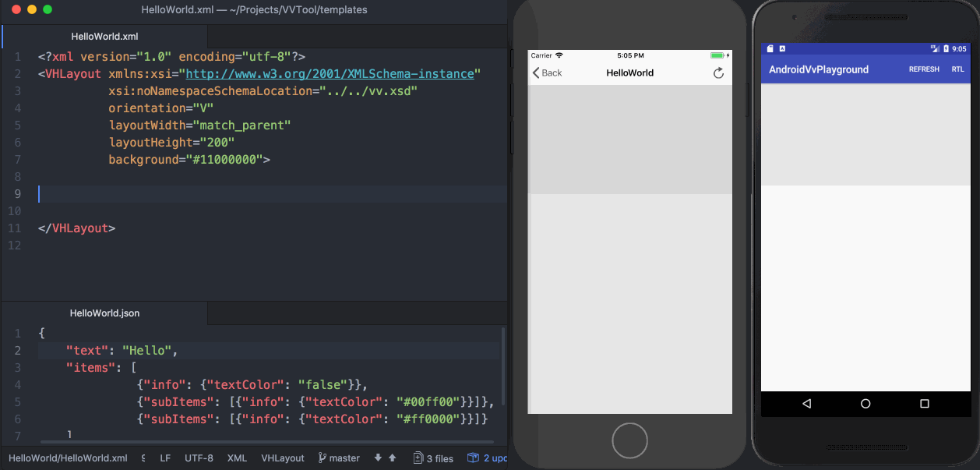980x470 pixels.
Task: Tap the refresh icon in the iOS simulator
Action: point(718,72)
